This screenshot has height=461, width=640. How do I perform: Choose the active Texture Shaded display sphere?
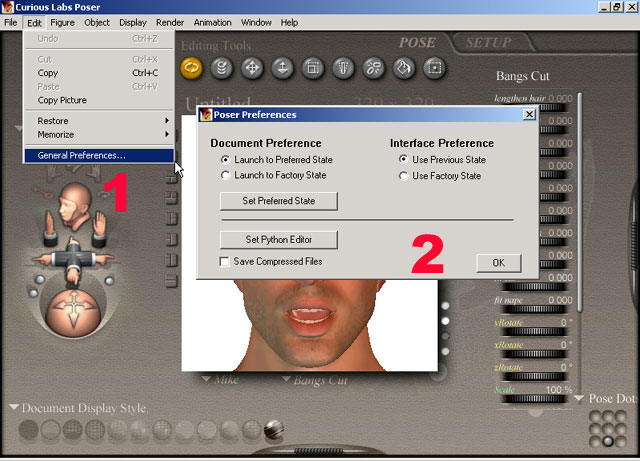click(274, 430)
